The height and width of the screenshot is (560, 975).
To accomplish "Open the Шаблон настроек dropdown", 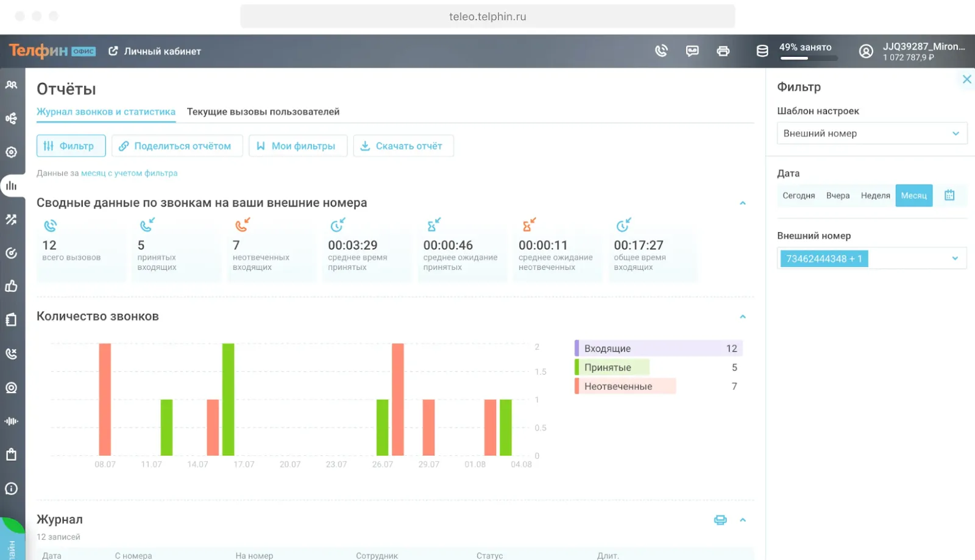I will [x=871, y=133].
